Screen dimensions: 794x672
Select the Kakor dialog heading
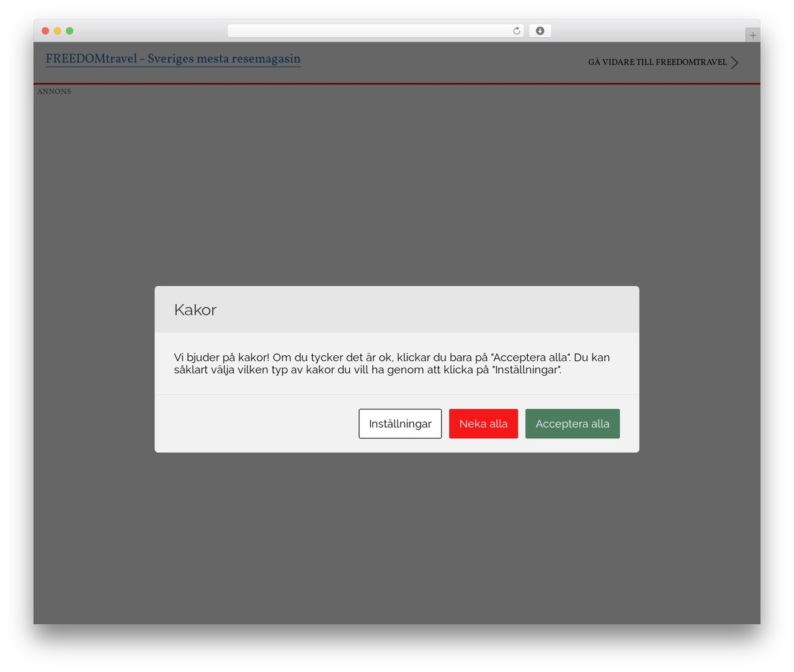195,310
